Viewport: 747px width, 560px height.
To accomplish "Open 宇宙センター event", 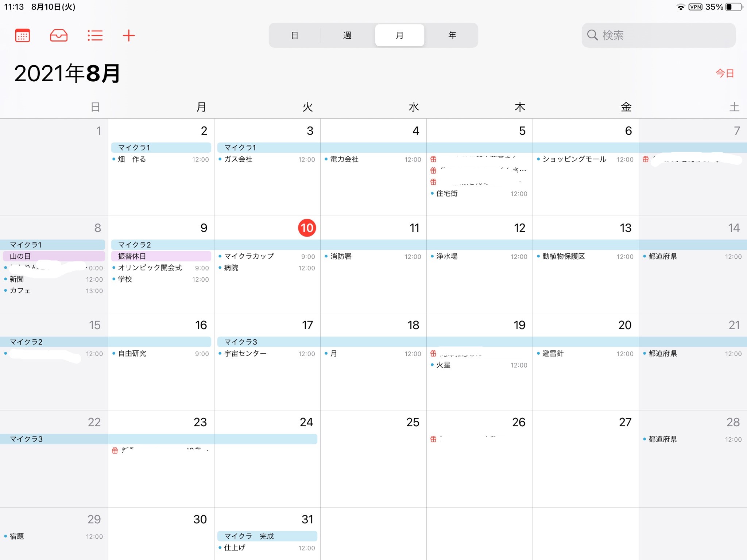I will point(267,353).
